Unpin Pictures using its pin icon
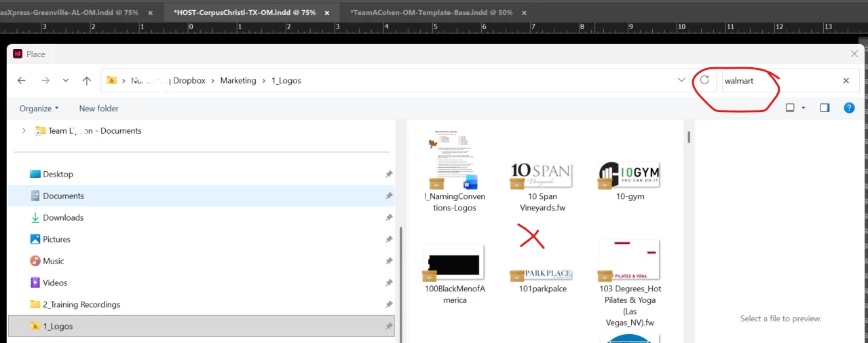868x343 pixels. [x=389, y=240]
